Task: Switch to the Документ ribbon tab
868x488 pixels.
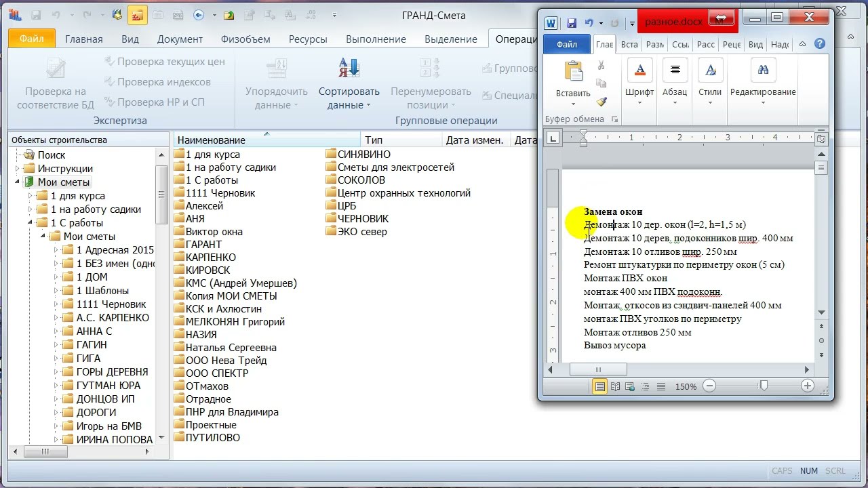Action: 180,39
